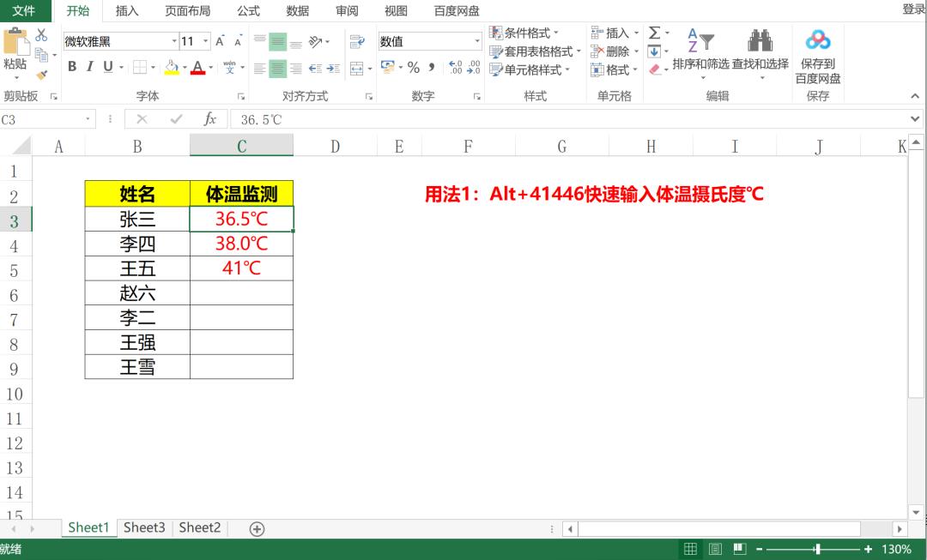Image resolution: width=927 pixels, height=560 pixels.
Task: Toggle bold formatting
Action: tap(71, 66)
